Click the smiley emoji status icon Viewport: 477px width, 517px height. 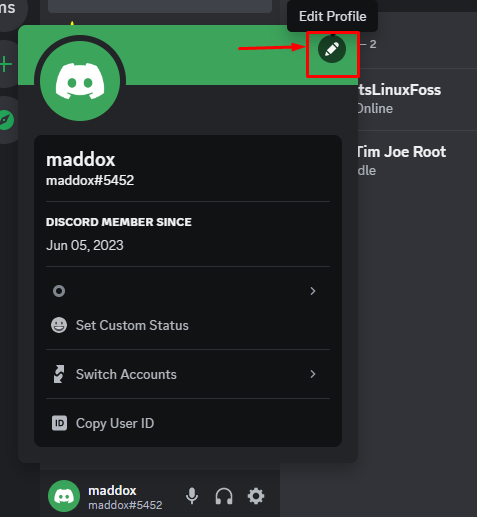[x=59, y=325]
